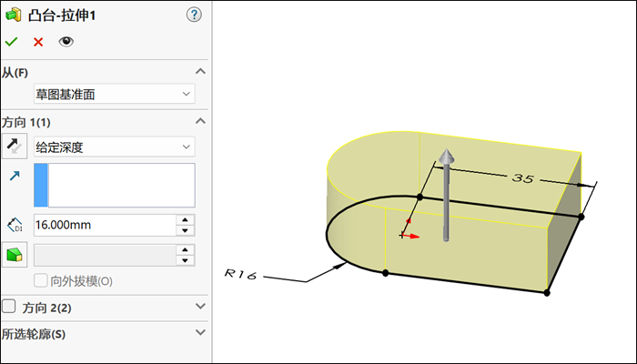Check the 向外拔模(O) checkbox
Screen dimensions: 637x364
[x=41, y=280]
